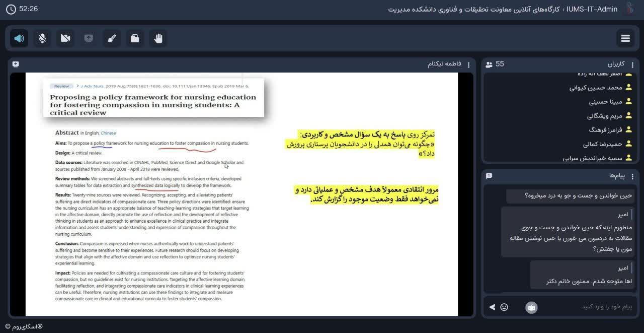Open the users panel options menu
This screenshot has width=644, height=333.
click(632, 64)
